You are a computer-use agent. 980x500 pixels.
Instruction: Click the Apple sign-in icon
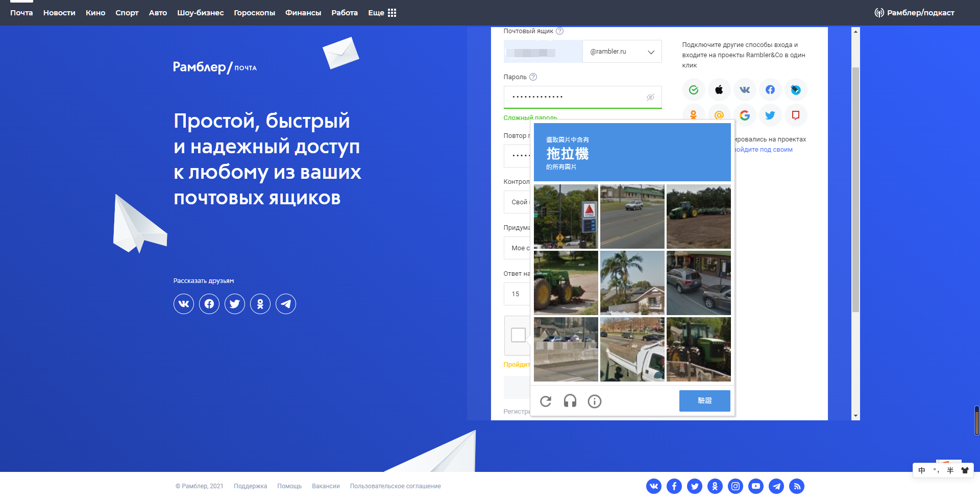pos(719,90)
